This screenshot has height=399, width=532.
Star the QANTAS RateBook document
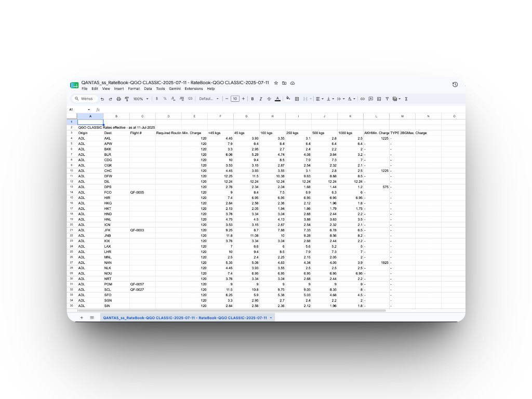(276, 83)
